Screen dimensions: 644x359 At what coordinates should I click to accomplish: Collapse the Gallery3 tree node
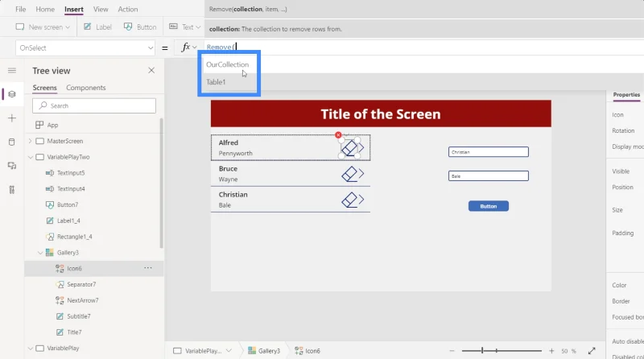(x=40, y=253)
